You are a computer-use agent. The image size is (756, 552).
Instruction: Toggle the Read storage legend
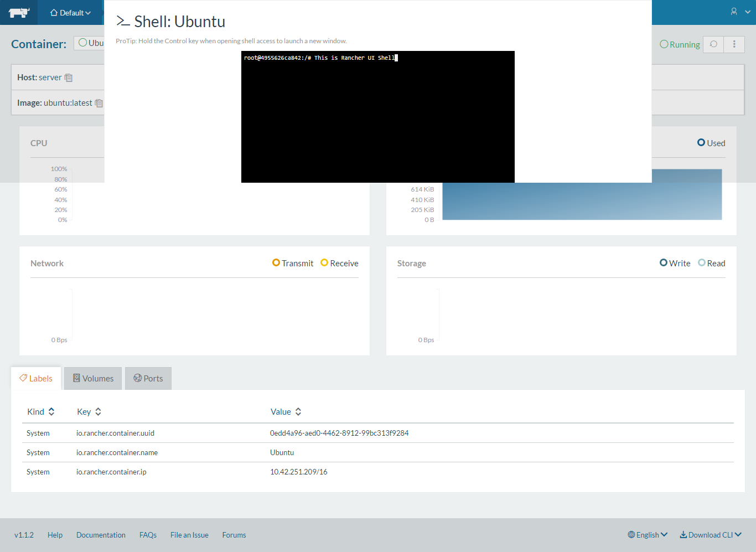[712, 263]
